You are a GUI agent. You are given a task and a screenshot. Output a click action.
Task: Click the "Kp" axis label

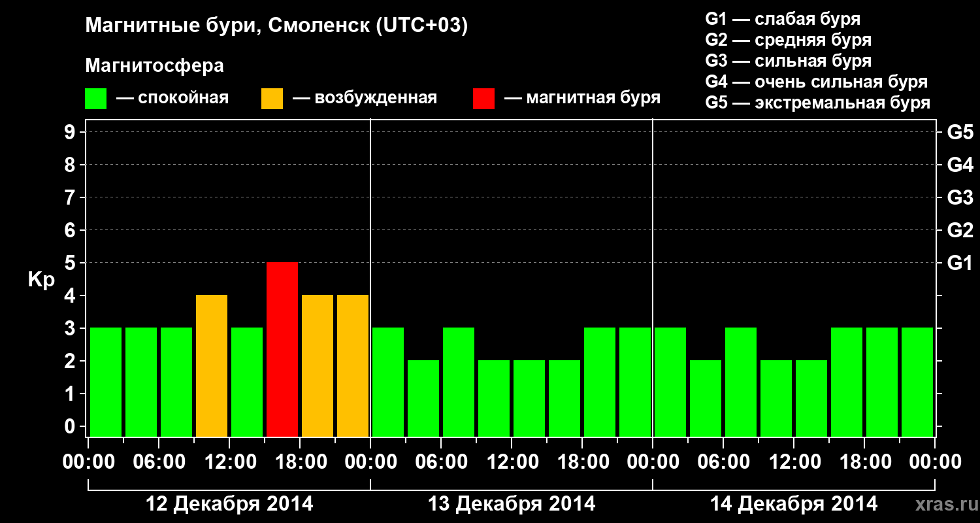tap(41, 280)
